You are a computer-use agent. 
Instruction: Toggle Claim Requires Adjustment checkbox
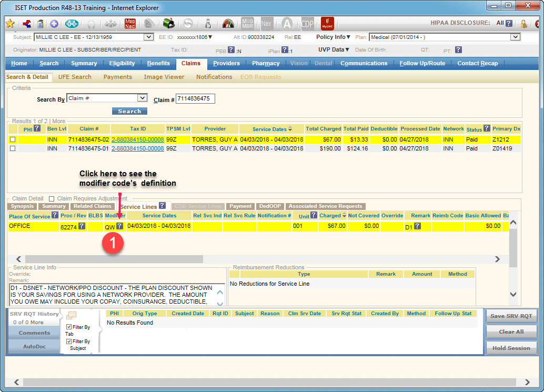52,199
